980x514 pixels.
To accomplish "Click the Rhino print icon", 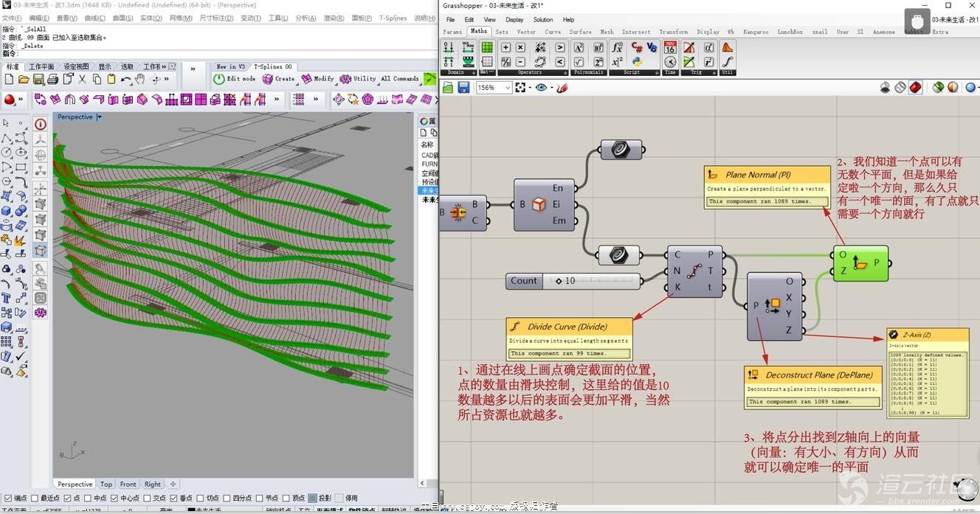I will click(x=53, y=79).
